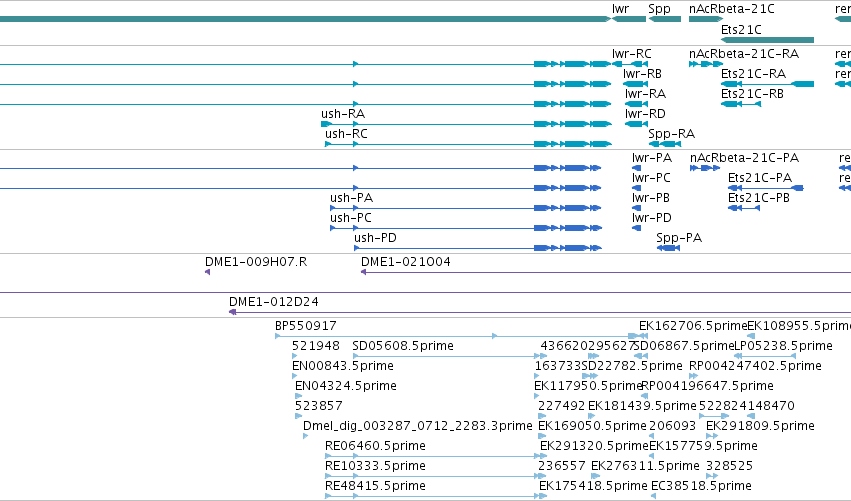The image size is (851, 501).
Task: Click the Dmel_dig_003287_0712_2283.3prime label
Action: [418, 426]
